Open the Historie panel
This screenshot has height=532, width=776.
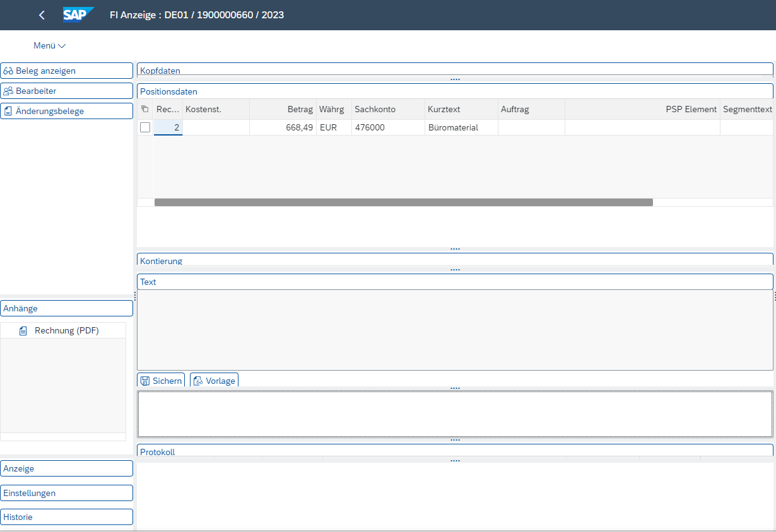click(x=66, y=517)
